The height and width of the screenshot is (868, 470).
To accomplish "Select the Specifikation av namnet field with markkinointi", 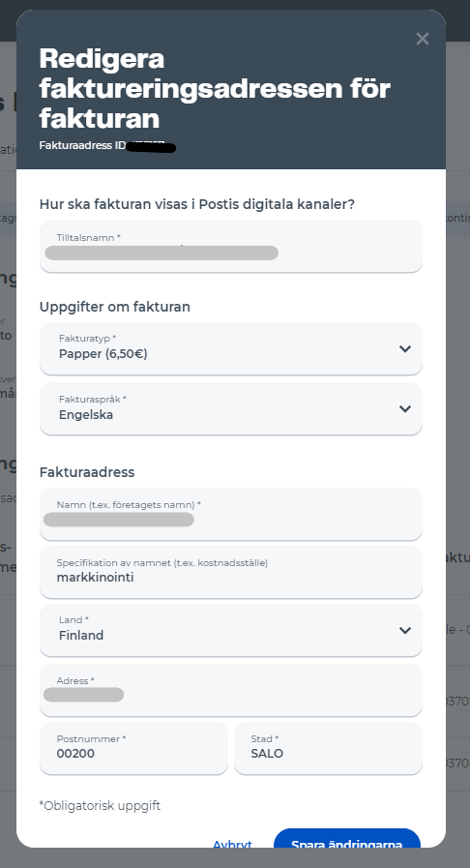I will point(231,573).
